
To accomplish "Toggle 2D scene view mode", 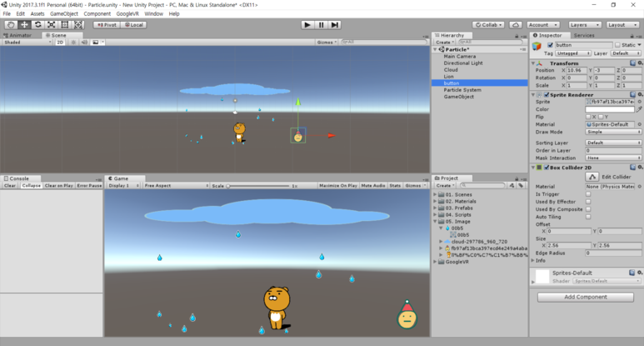I will 60,42.
